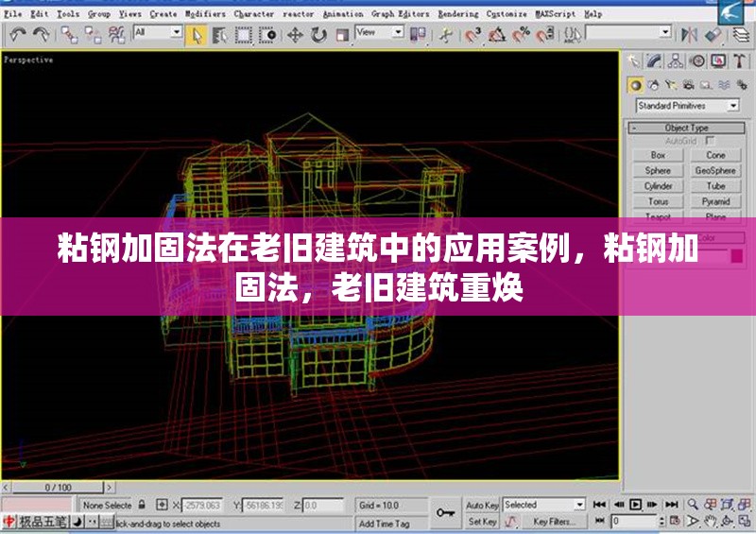Click the Redo arrow in the toolbar
756x534 pixels.
[x=41, y=35]
